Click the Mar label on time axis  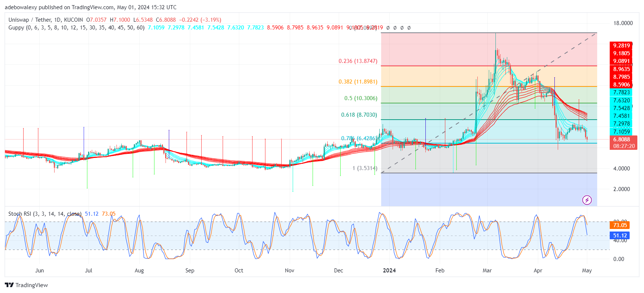click(487, 271)
